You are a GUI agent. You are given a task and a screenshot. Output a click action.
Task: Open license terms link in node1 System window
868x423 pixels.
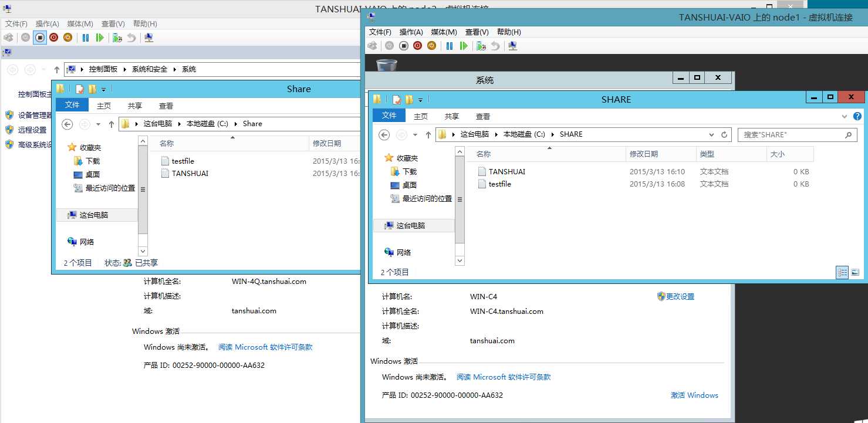coord(504,377)
